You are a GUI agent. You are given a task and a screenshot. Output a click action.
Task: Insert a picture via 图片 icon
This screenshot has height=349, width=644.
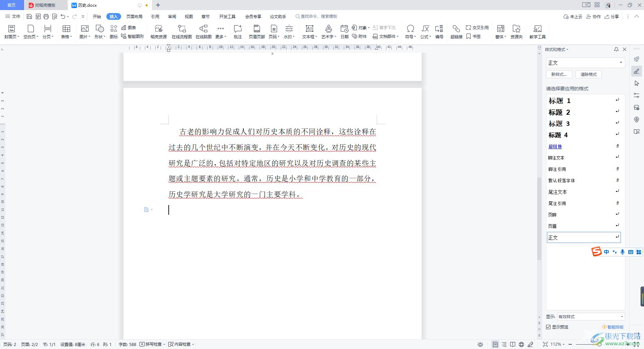[85, 32]
